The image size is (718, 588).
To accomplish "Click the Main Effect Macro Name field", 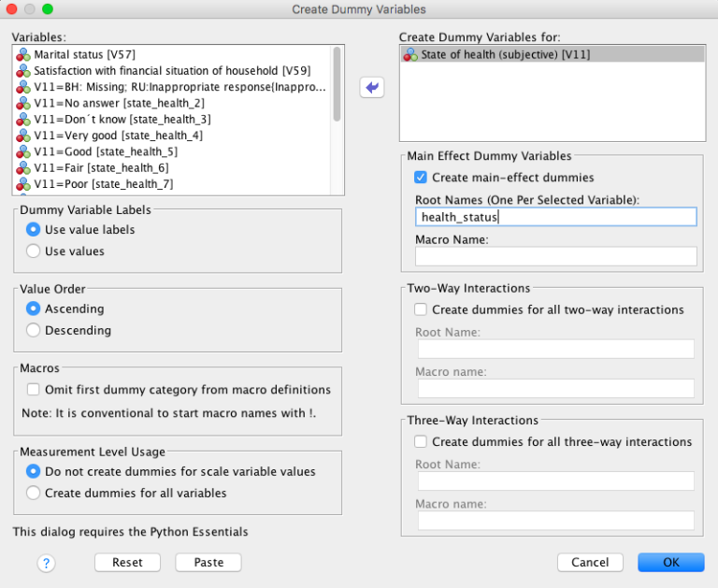I will 556,256.
